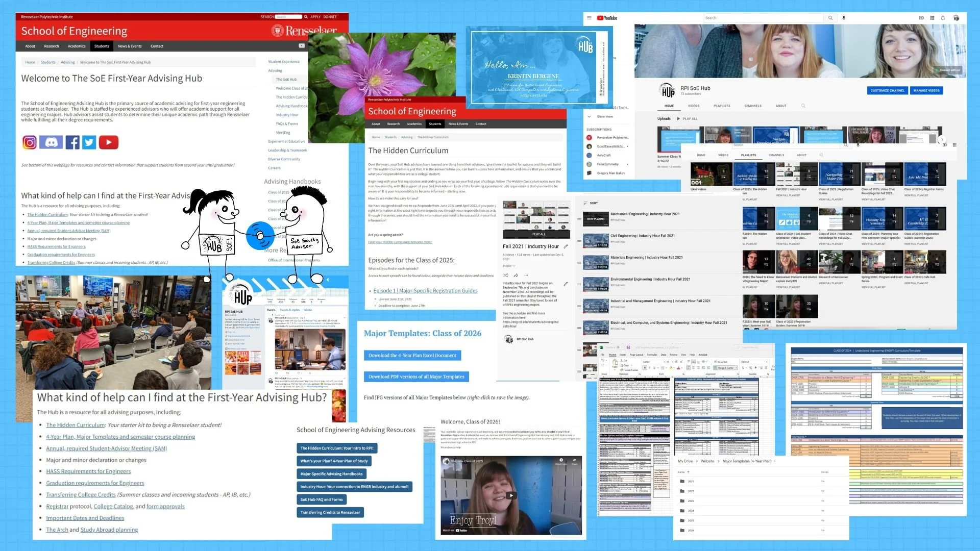Image resolution: width=980 pixels, height=551 pixels.
Task: Open Academics menu on the Hidden Curriculum page
Action: 414,124
